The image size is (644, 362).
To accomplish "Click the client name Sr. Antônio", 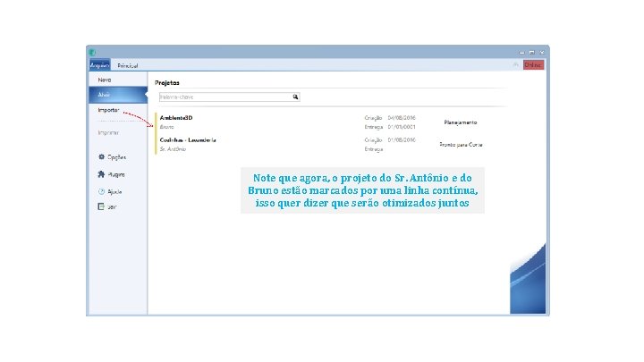I will pos(173,149).
